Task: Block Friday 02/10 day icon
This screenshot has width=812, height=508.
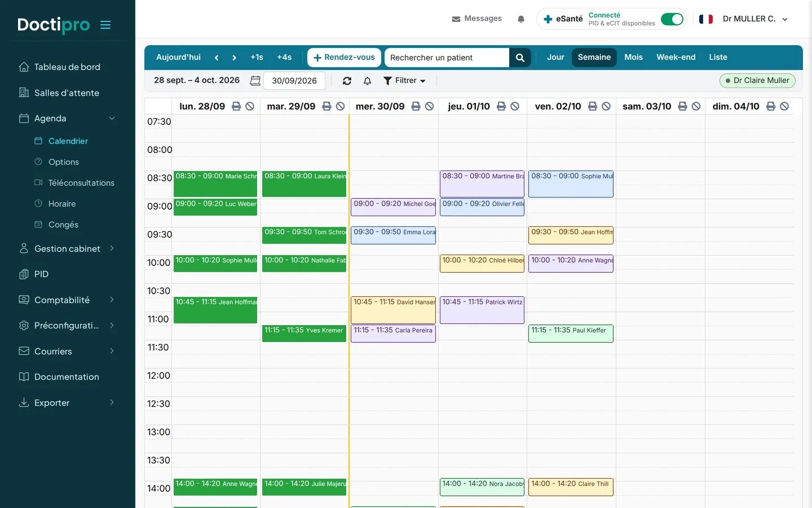Action: pos(606,106)
